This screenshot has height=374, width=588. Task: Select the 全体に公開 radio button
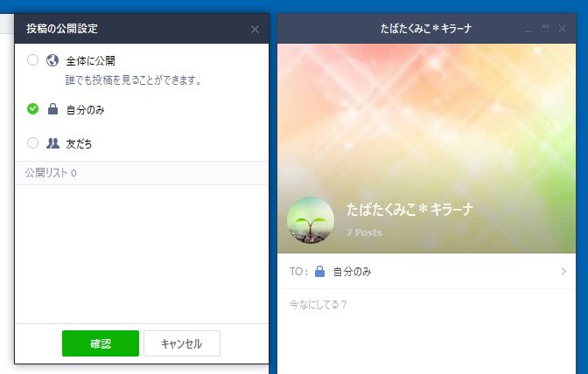(x=32, y=60)
